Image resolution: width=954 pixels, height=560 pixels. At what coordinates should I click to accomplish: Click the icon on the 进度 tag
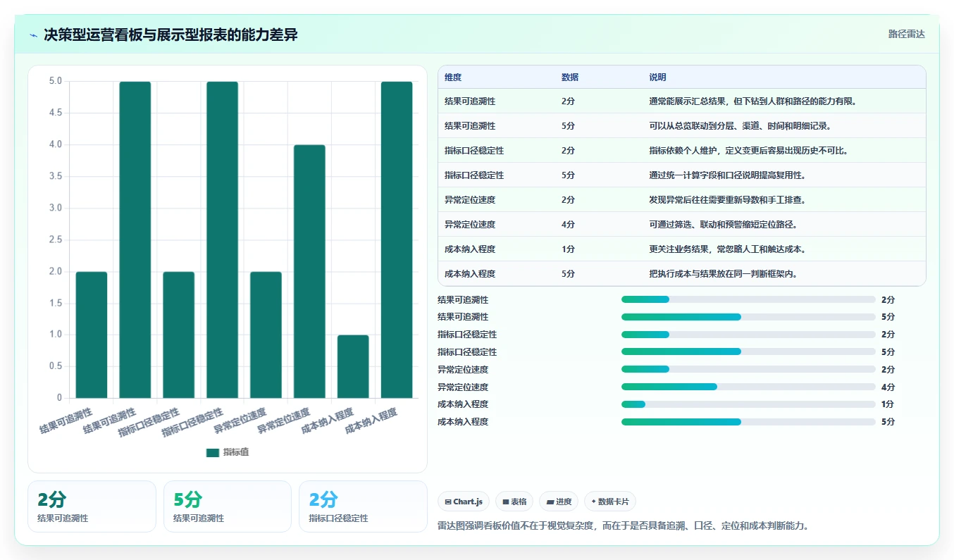pos(550,502)
